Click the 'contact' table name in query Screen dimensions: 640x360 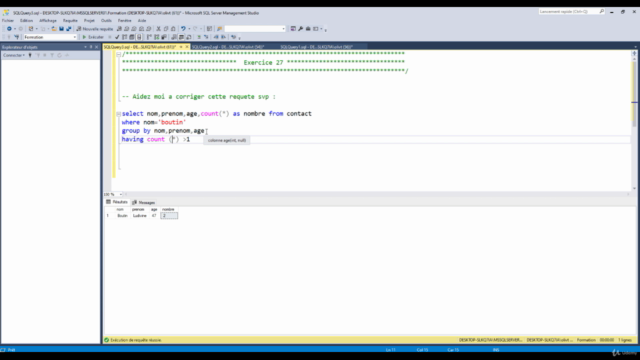tap(299, 113)
